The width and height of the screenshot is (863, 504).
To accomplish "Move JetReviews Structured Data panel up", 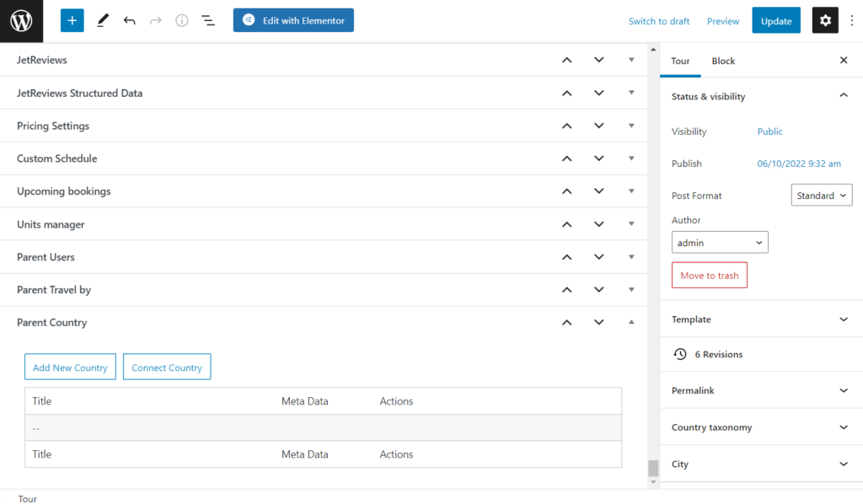I will click(x=567, y=93).
